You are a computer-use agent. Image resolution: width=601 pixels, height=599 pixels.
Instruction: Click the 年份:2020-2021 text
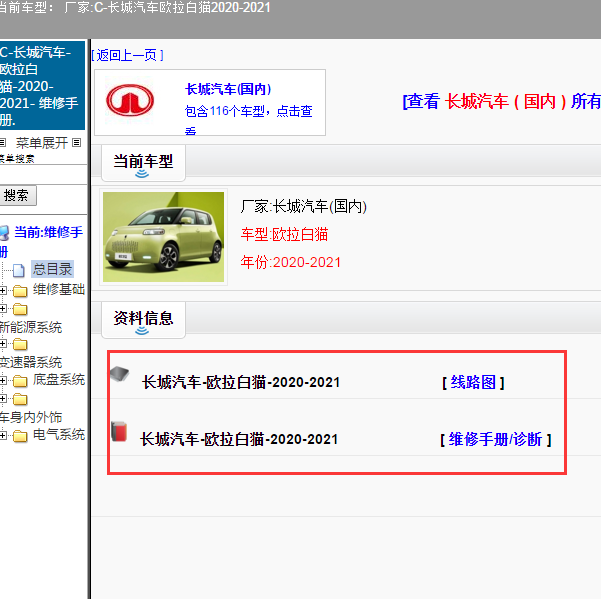pos(291,262)
